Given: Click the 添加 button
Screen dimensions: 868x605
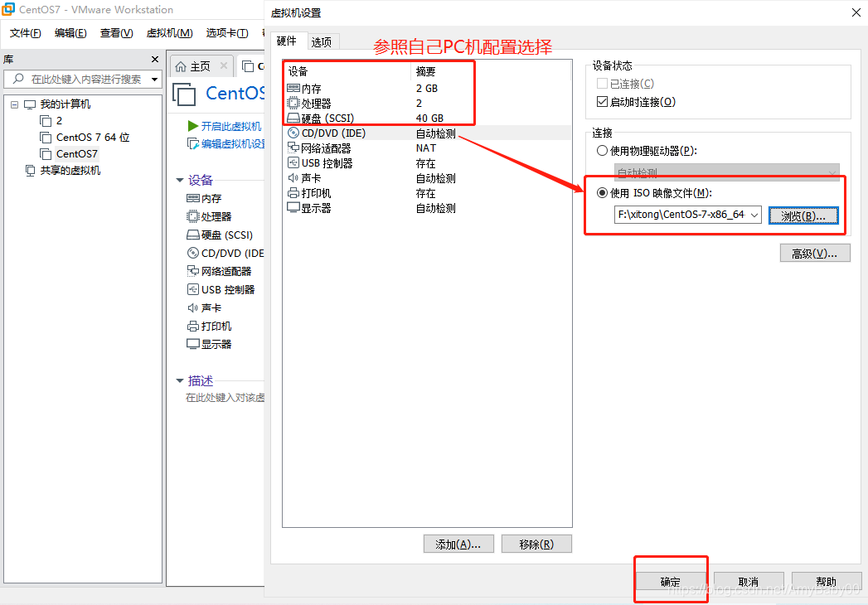Looking at the screenshot, I should tap(458, 544).
